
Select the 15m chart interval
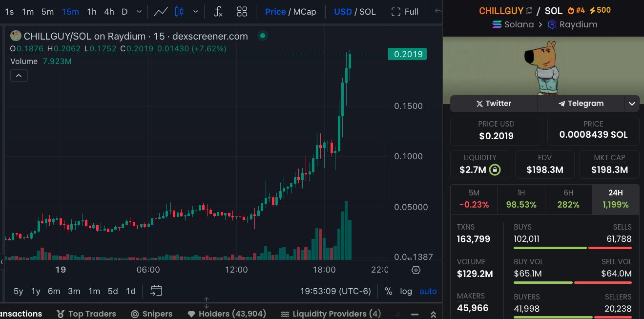coord(70,12)
